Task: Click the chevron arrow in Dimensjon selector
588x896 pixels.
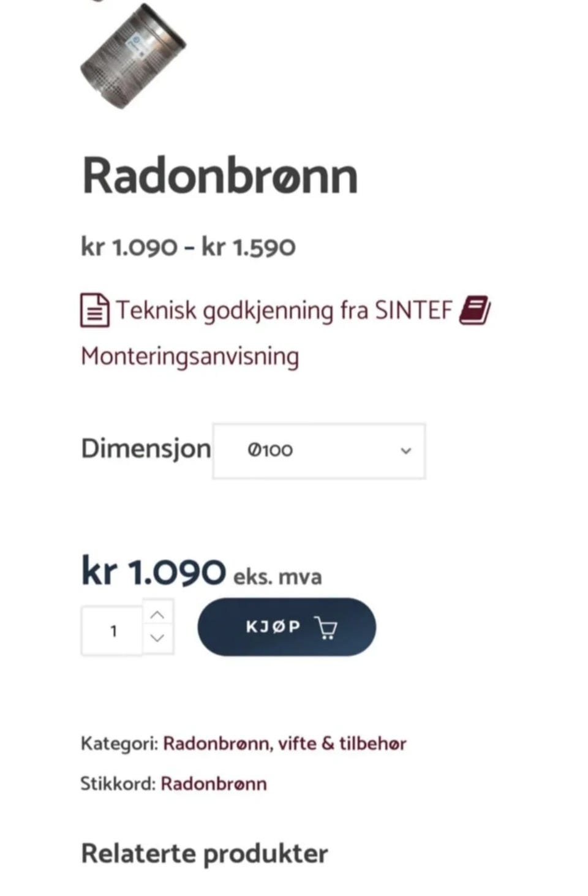Action: (x=405, y=451)
